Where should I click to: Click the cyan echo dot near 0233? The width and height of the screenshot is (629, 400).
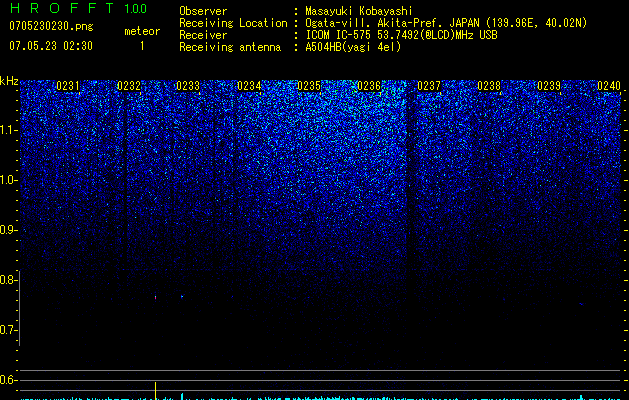click(182, 296)
